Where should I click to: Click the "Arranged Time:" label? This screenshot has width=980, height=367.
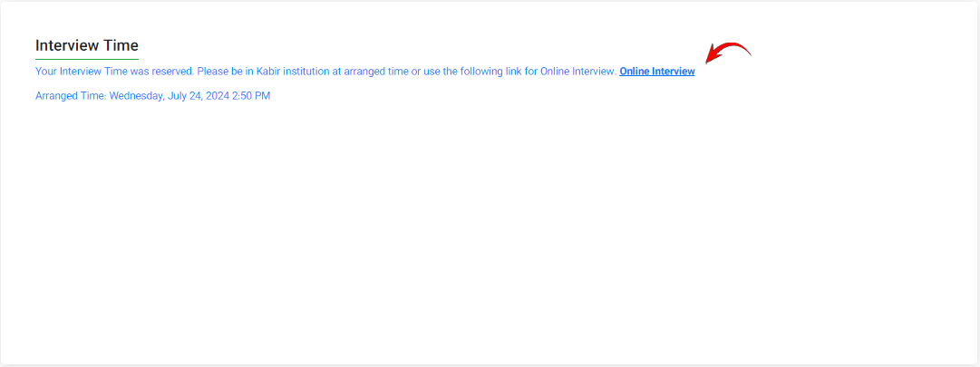(71, 96)
